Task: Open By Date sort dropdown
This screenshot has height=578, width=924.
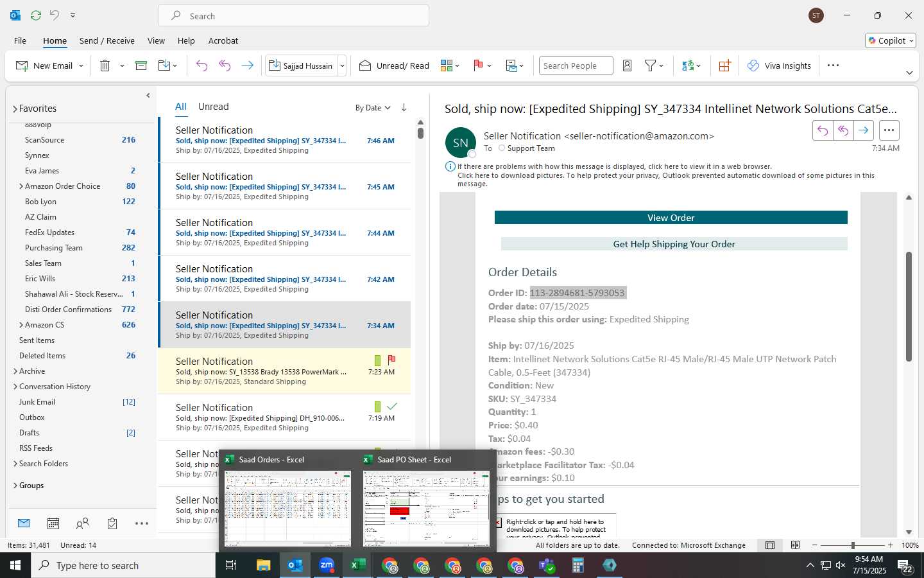Action: point(373,108)
